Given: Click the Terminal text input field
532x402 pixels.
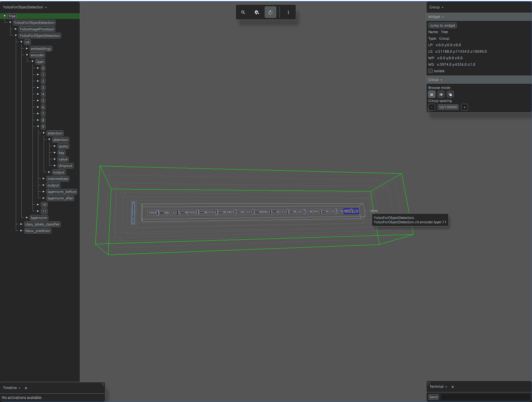Looking at the screenshot, I should tap(485, 397).
